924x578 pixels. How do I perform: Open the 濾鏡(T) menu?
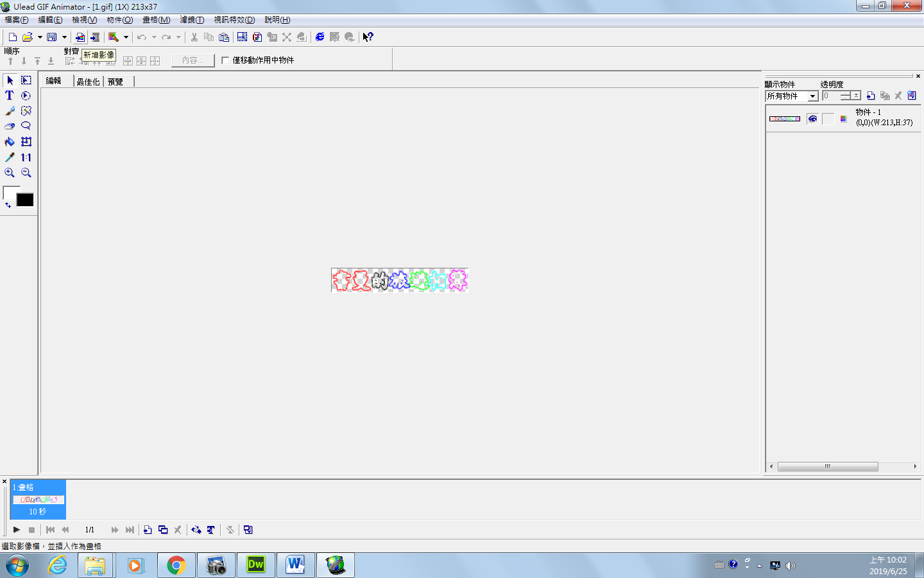click(192, 20)
